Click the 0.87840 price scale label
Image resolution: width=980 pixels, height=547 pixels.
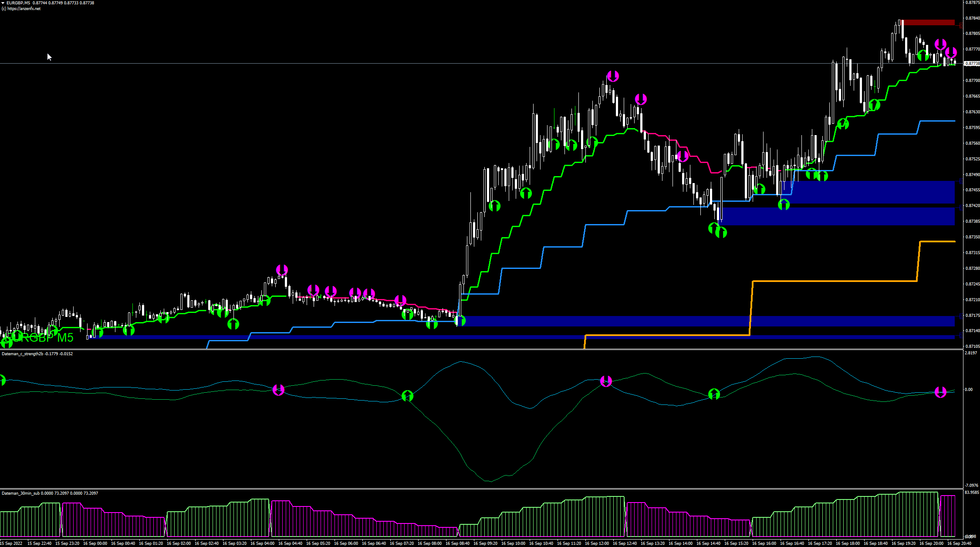click(972, 18)
